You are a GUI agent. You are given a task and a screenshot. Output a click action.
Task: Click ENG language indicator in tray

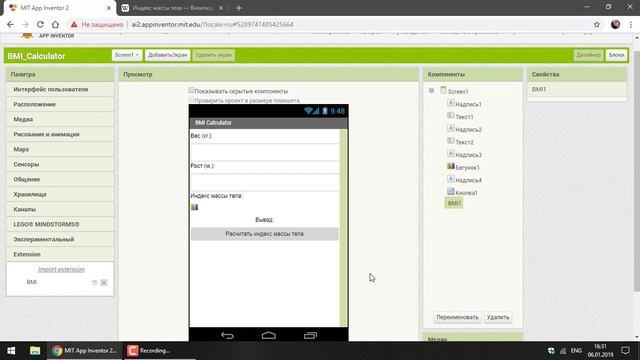tap(576, 351)
